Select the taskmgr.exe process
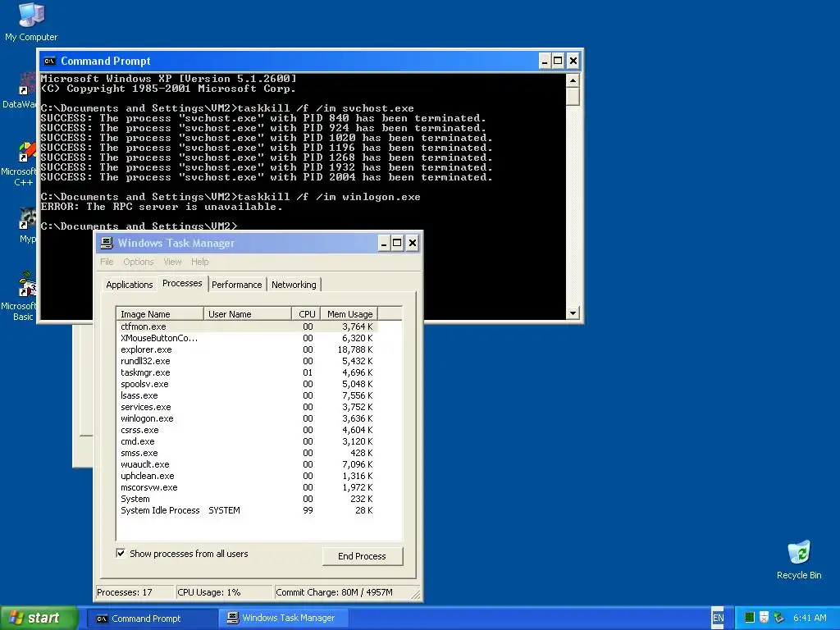This screenshot has height=630, width=840. coord(247,373)
